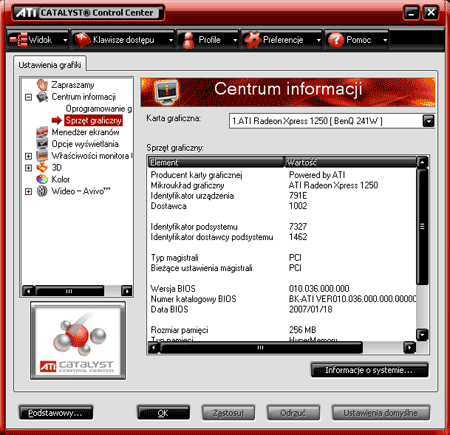Select Kolor tree item

click(60, 179)
